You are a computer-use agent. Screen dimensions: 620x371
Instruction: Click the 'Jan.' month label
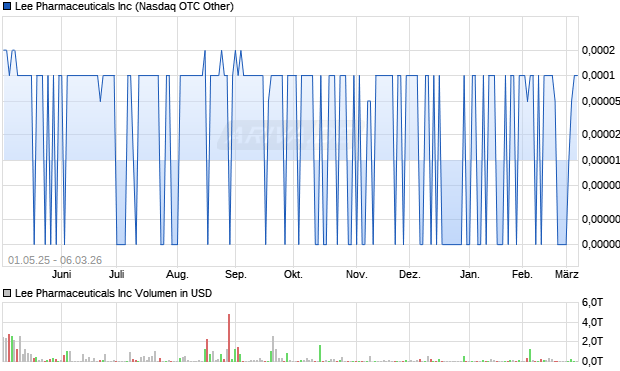pyautogui.click(x=469, y=274)
